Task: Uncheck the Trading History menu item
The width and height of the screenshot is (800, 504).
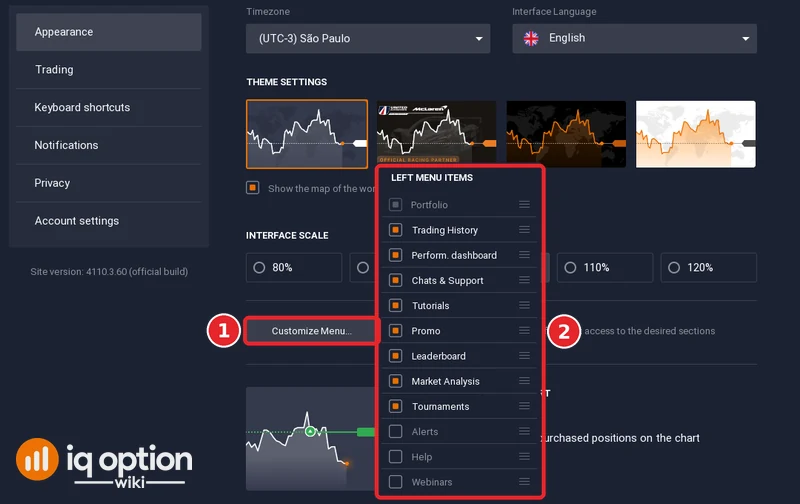Action: point(395,230)
